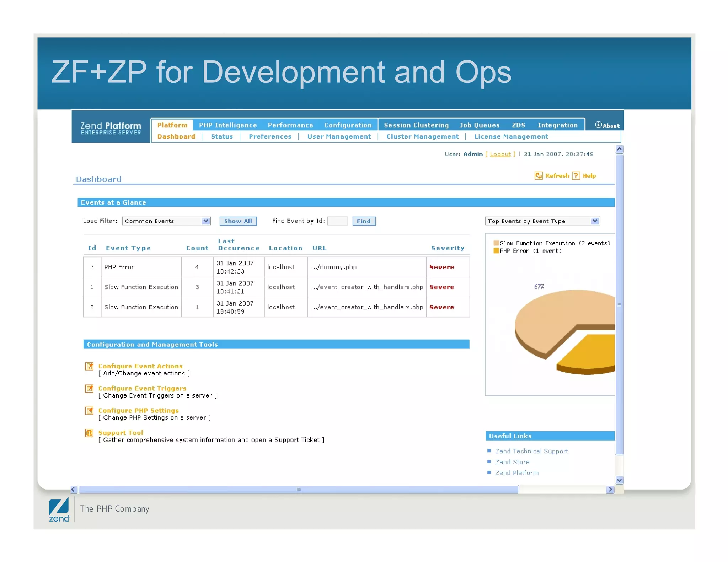The width and height of the screenshot is (728, 562).
Task: Click the Id column header
Action: point(92,248)
